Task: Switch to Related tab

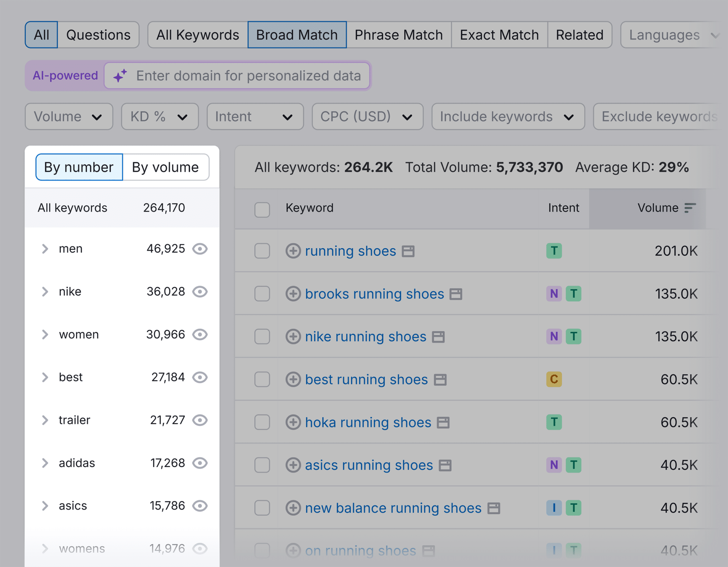Action: tap(580, 35)
